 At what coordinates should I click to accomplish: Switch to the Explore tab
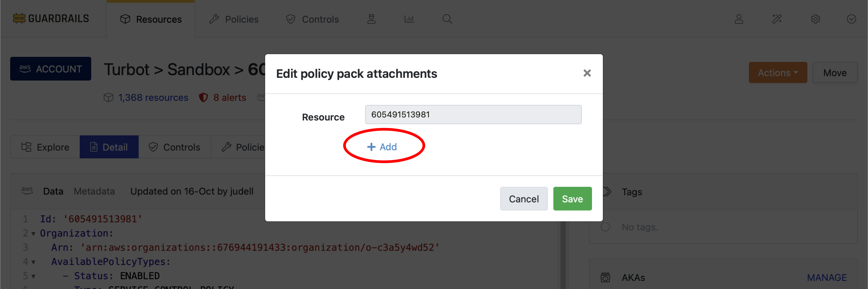coord(45,147)
